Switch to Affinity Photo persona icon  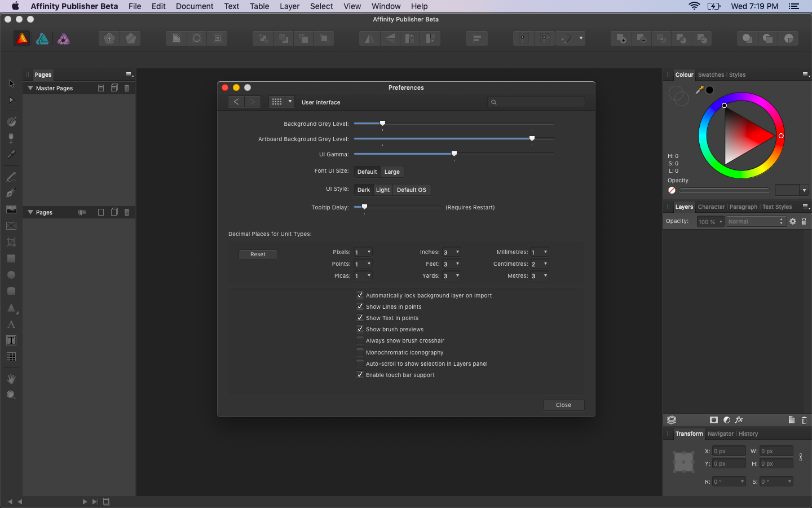[x=64, y=38]
